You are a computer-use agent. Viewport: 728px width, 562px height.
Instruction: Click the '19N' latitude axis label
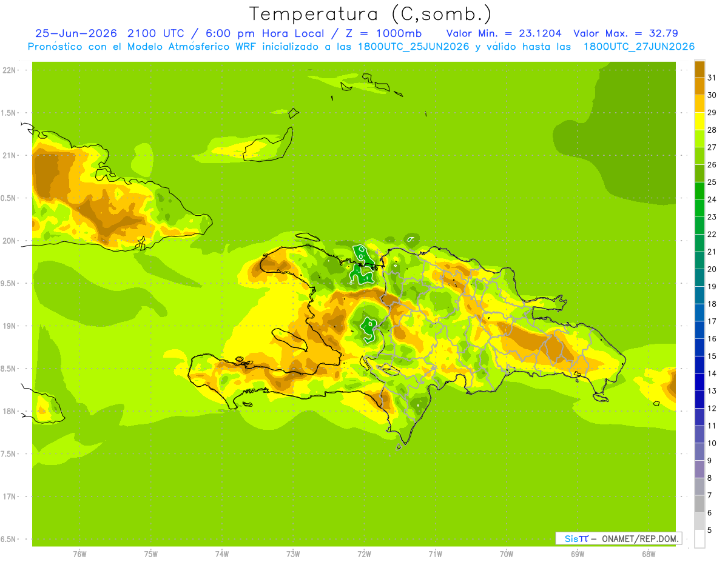[x=8, y=326]
